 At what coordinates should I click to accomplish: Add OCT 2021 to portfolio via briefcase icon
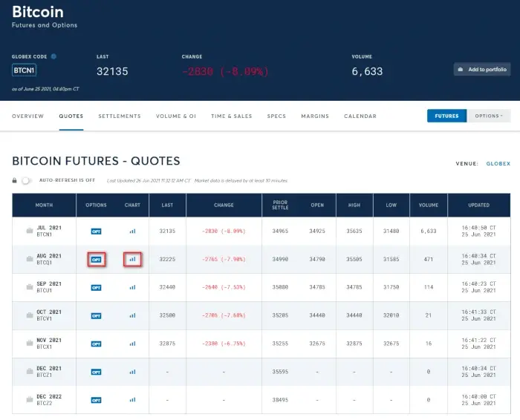[30, 315]
